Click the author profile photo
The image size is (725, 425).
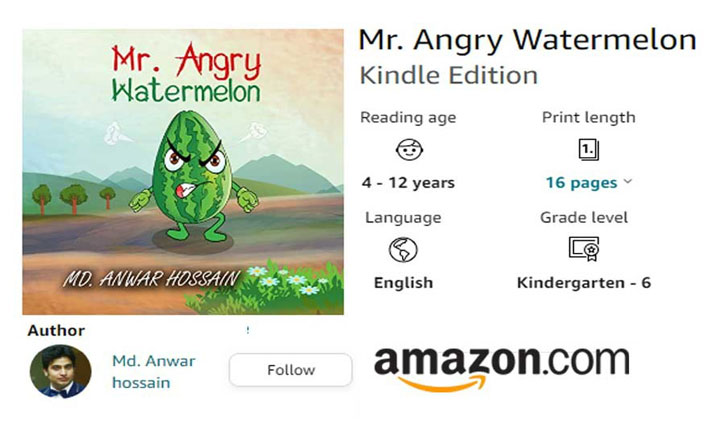[x=61, y=371]
